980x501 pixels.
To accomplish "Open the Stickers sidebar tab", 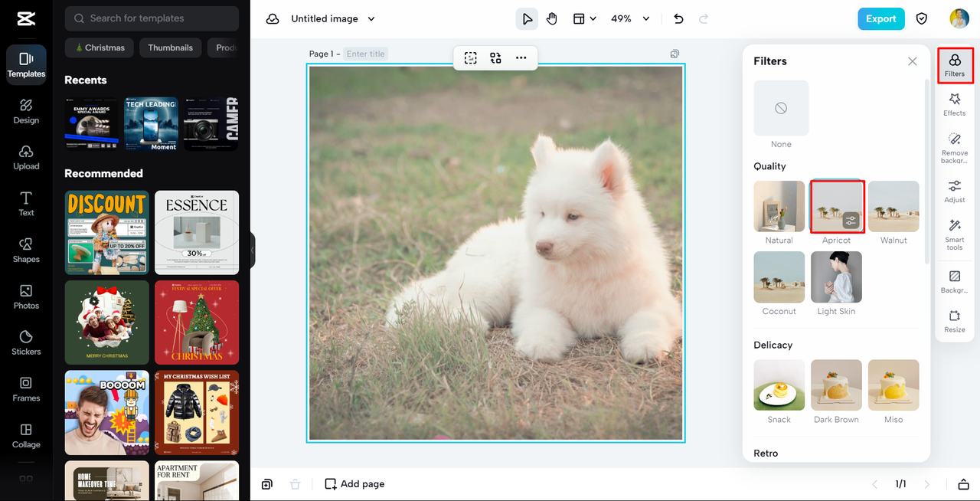I will 26,342.
